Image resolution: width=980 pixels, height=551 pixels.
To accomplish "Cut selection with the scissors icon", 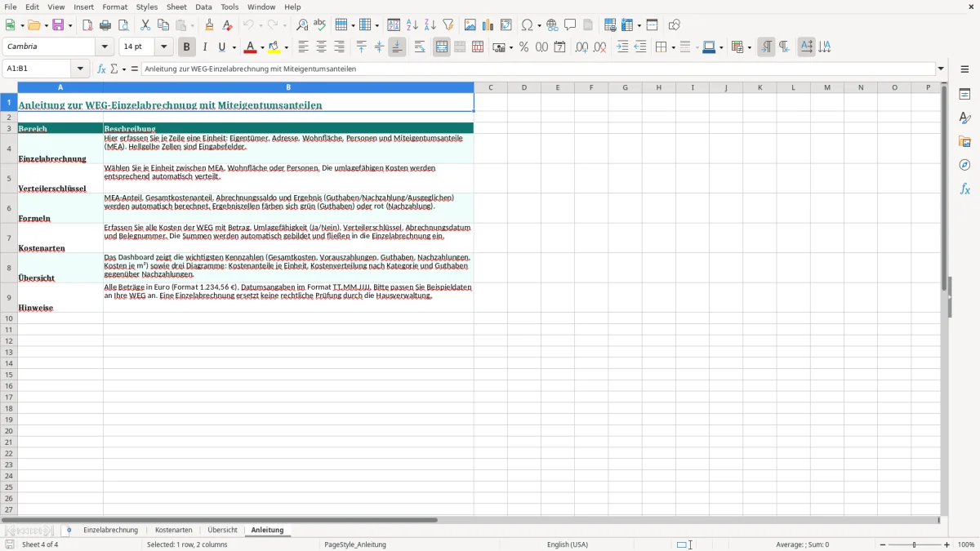I will pyautogui.click(x=145, y=25).
